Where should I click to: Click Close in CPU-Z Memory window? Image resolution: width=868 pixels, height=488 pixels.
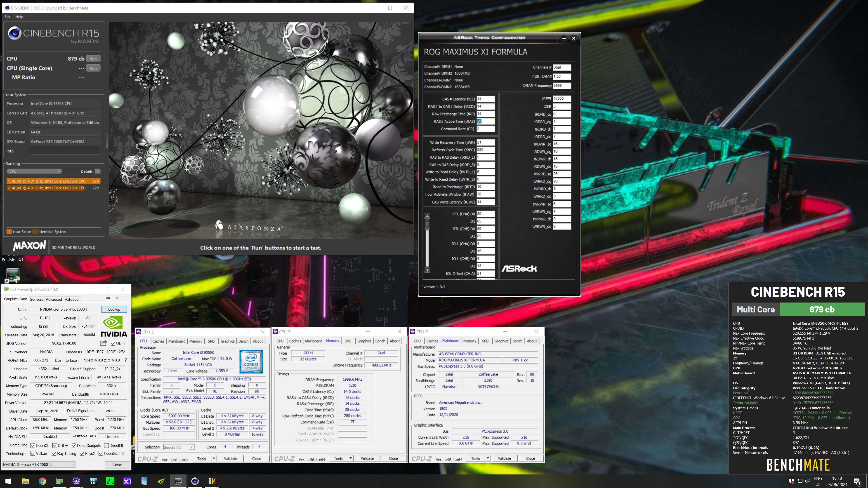click(393, 458)
